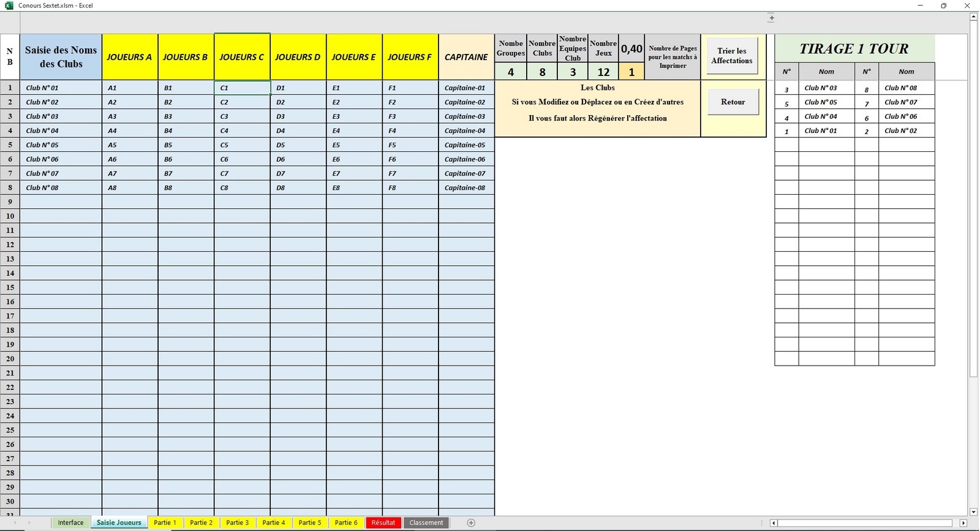Screen dimensions: 980x531
Task: Select cell E7 player entry
Action: point(354,173)
